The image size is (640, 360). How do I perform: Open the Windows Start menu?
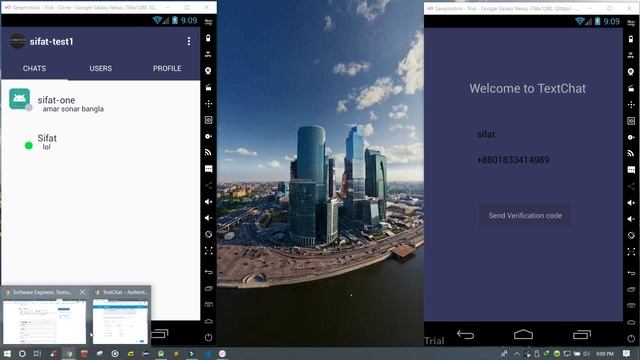click(x=7, y=354)
